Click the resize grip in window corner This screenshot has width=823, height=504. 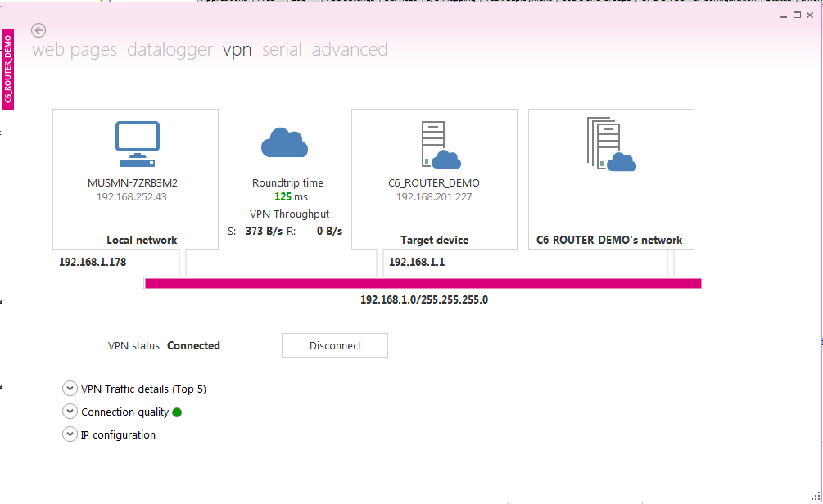tap(816, 496)
